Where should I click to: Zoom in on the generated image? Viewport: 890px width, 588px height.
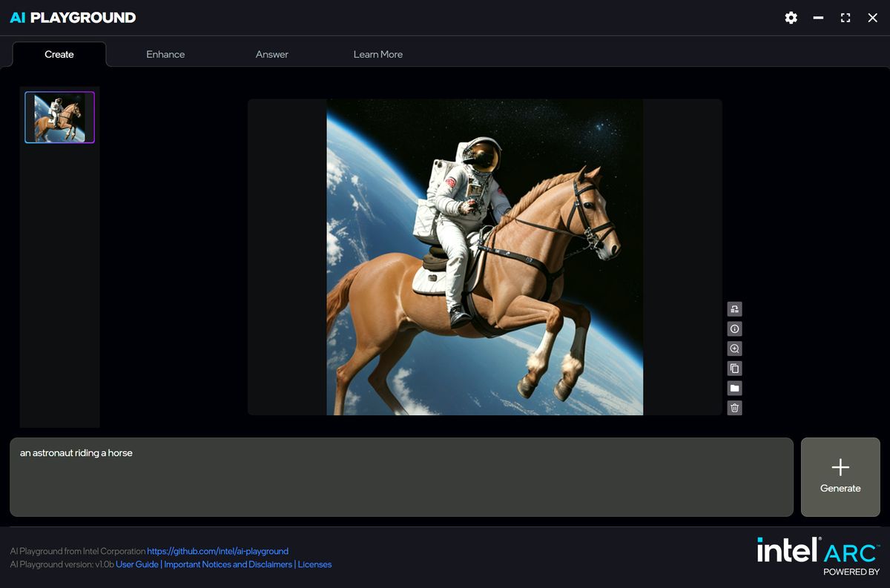coord(734,348)
